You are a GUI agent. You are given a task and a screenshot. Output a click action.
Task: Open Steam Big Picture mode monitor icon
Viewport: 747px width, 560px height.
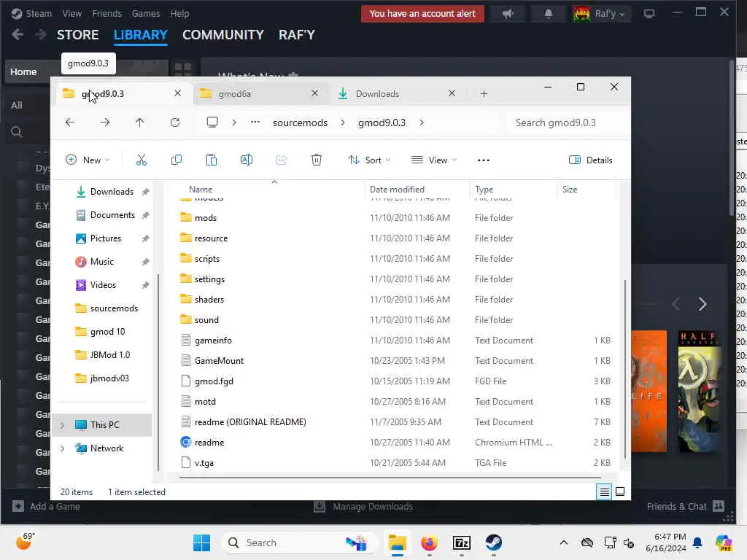tap(649, 14)
